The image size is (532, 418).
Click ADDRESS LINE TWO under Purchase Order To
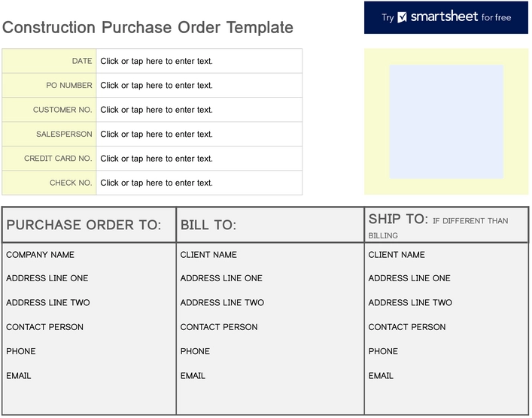47,303
